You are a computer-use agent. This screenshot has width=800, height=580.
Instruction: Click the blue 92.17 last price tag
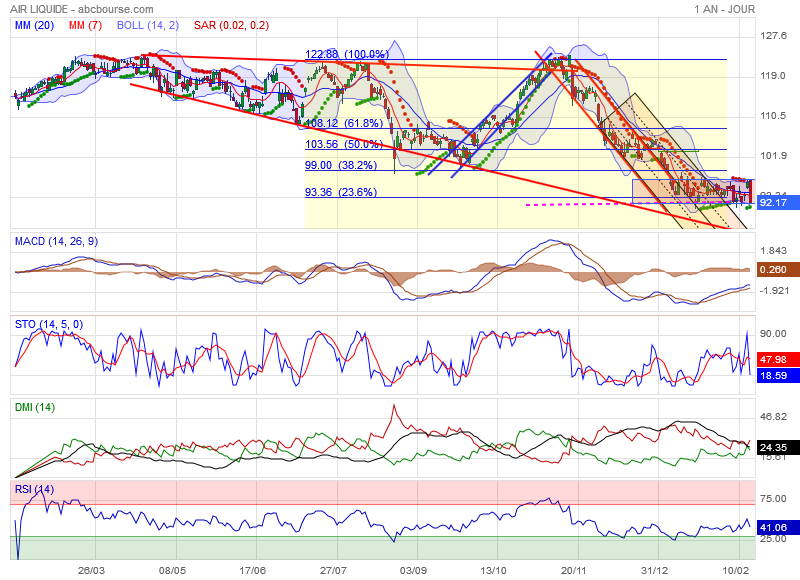click(778, 203)
